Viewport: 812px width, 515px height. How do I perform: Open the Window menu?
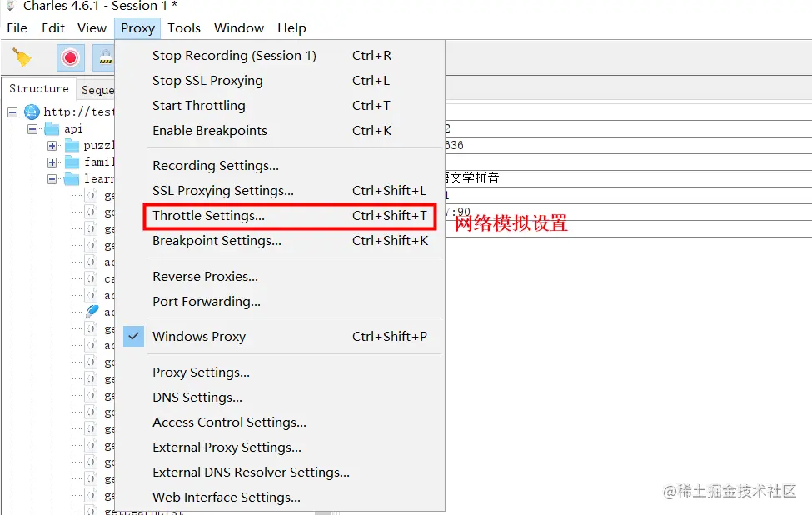pyautogui.click(x=239, y=28)
